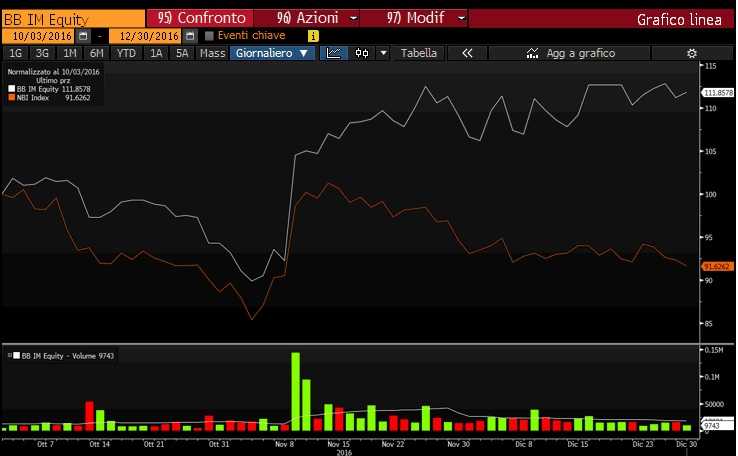Toggle the BB IM Equity legend marker
The height and width of the screenshot is (456, 738).
tap(10, 90)
